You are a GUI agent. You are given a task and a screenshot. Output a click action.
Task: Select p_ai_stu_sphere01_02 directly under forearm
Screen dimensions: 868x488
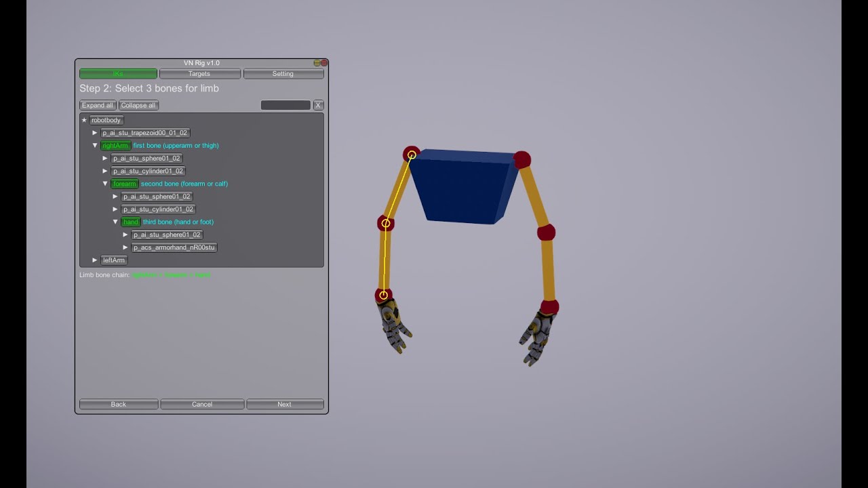coord(157,197)
